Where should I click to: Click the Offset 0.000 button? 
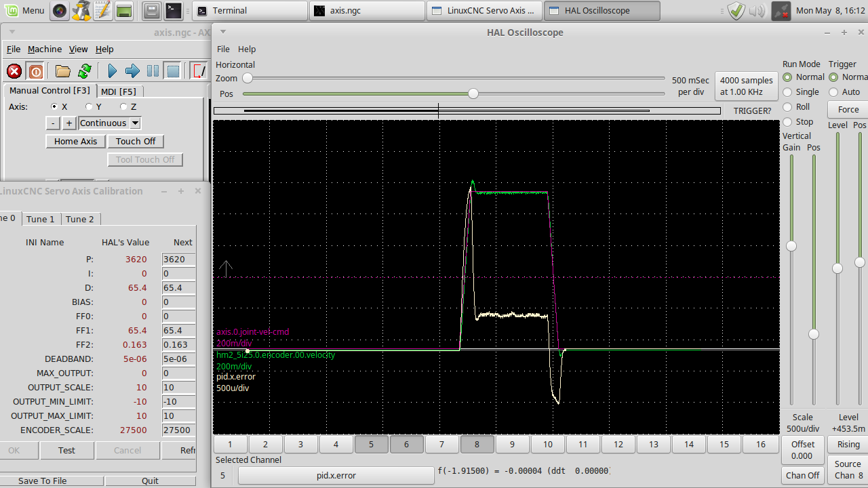pos(803,449)
